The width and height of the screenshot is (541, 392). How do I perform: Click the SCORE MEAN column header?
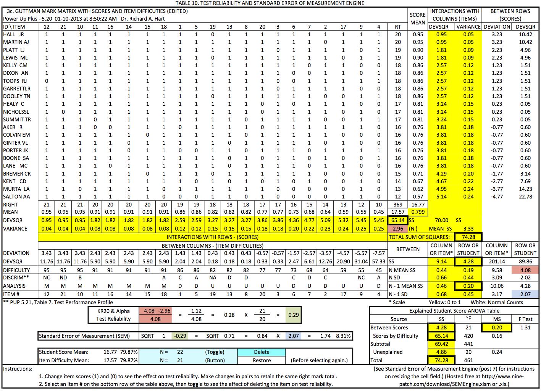point(418,19)
